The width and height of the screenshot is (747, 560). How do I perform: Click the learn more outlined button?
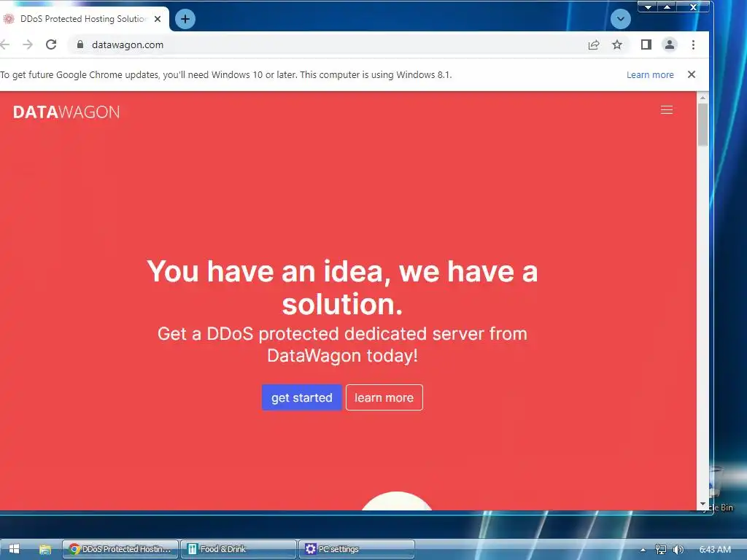[384, 397]
